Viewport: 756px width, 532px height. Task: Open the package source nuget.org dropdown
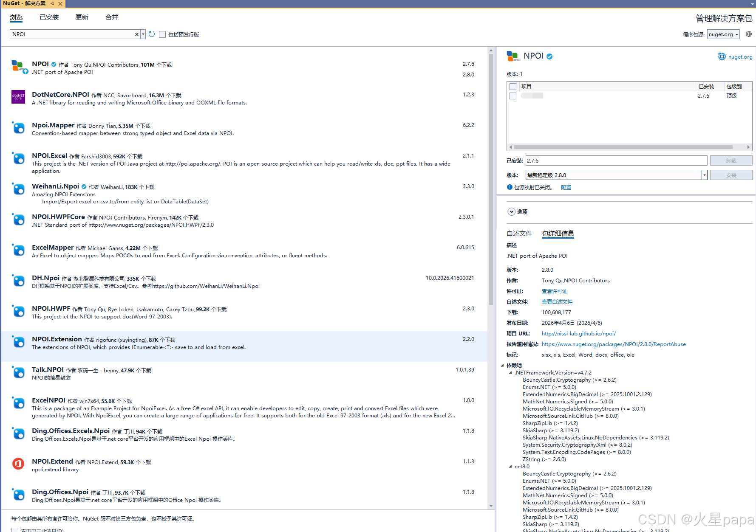pyautogui.click(x=723, y=34)
